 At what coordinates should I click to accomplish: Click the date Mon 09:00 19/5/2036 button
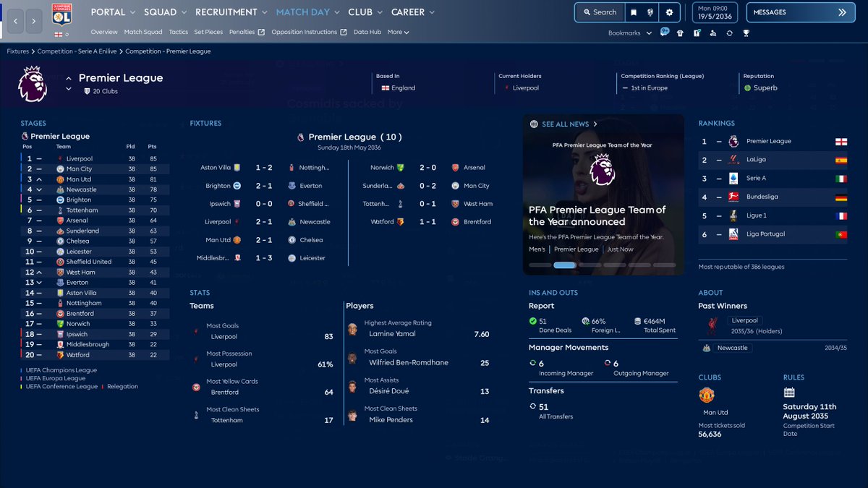pyautogui.click(x=716, y=12)
